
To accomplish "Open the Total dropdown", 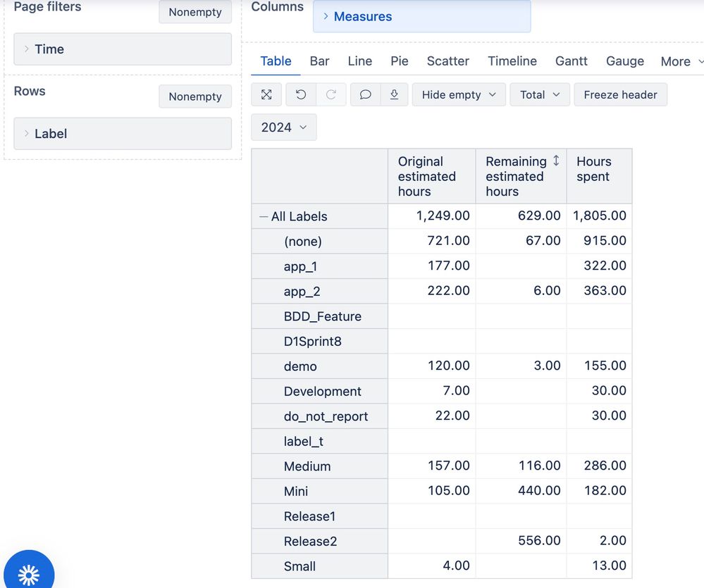I will click(540, 94).
